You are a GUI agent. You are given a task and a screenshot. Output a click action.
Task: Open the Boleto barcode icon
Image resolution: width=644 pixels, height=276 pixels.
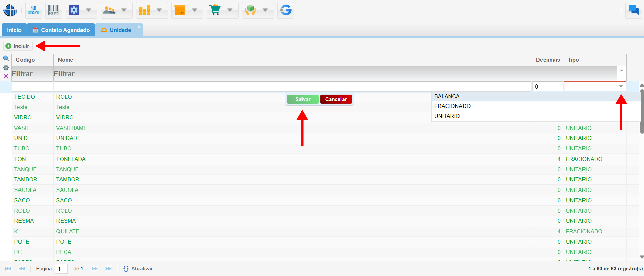(x=53, y=10)
